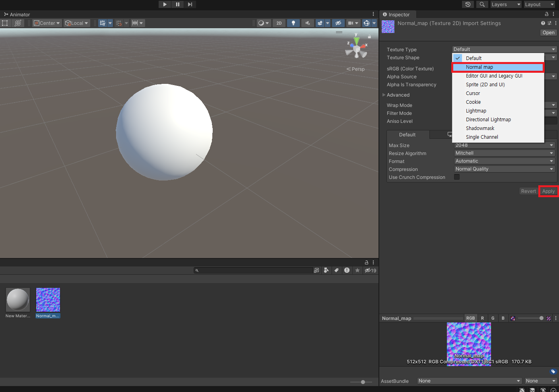The image size is (559, 392).
Task: Open Inspector panel more options menu
Action: pos(553,14)
